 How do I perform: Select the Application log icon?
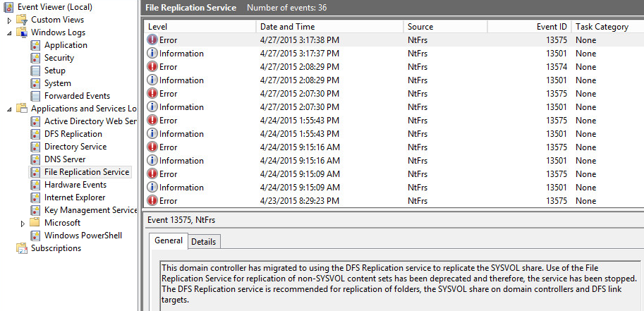pos(36,45)
